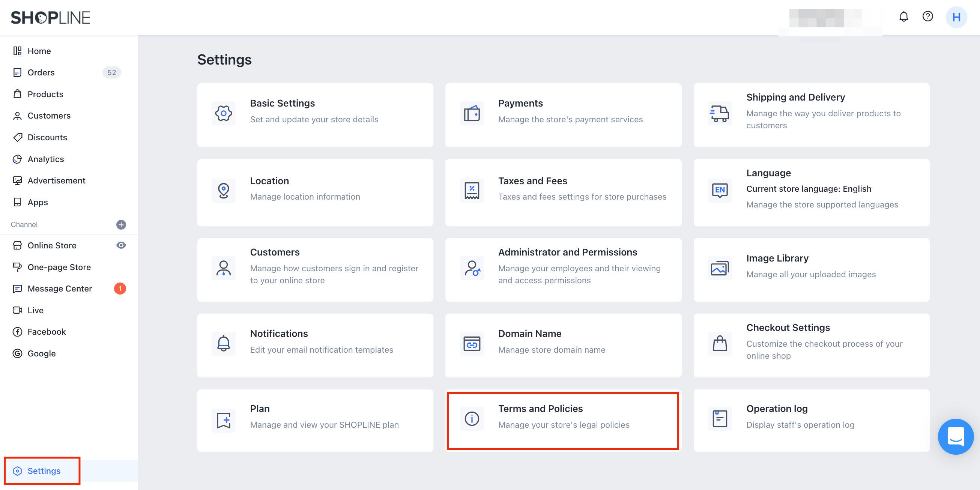Click the Image Library picture icon

(719, 269)
